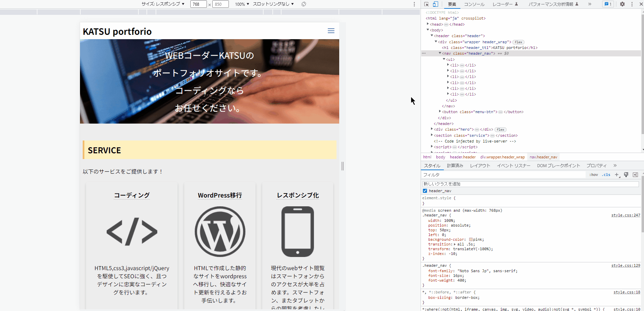Open DevTools settings gear
Image resolution: width=644 pixels, height=311 pixels.
622,4
